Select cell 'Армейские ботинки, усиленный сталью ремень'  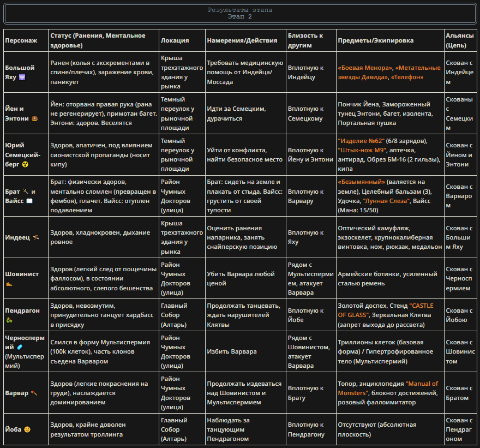[x=390, y=278]
